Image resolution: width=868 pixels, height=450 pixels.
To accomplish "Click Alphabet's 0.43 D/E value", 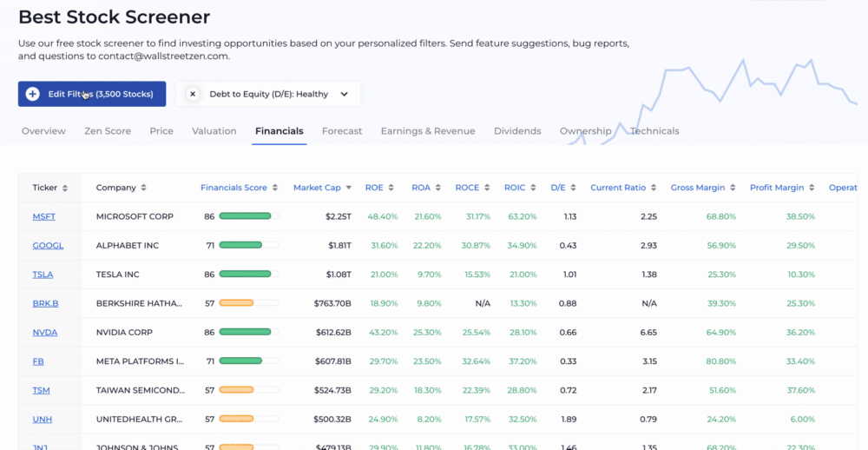I will [x=568, y=246].
